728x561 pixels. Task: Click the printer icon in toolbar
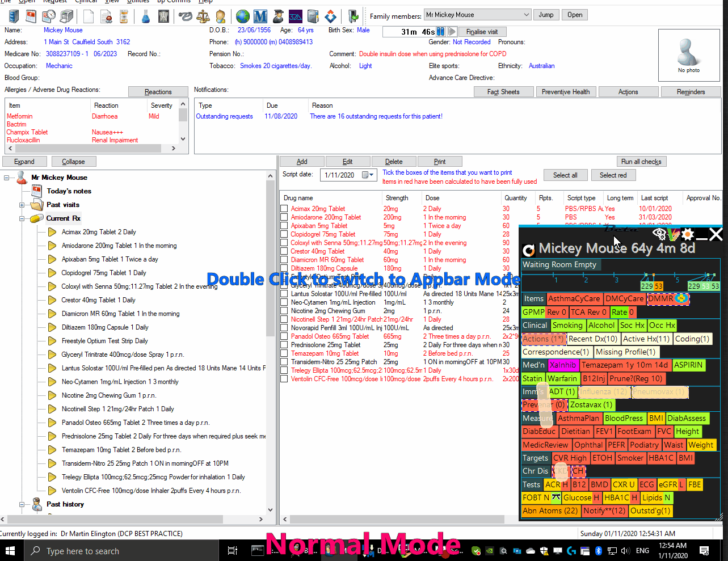click(x=67, y=16)
